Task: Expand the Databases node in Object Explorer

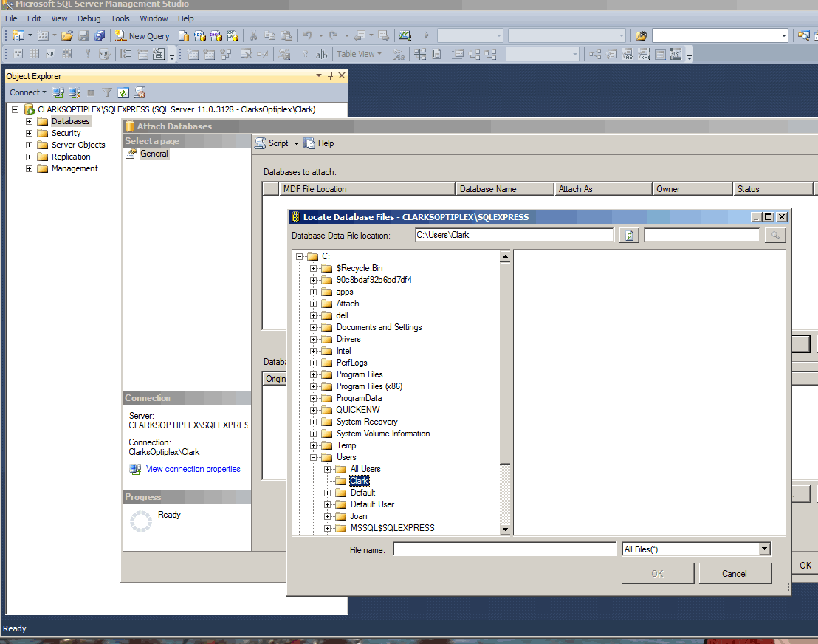Action: 30,121
